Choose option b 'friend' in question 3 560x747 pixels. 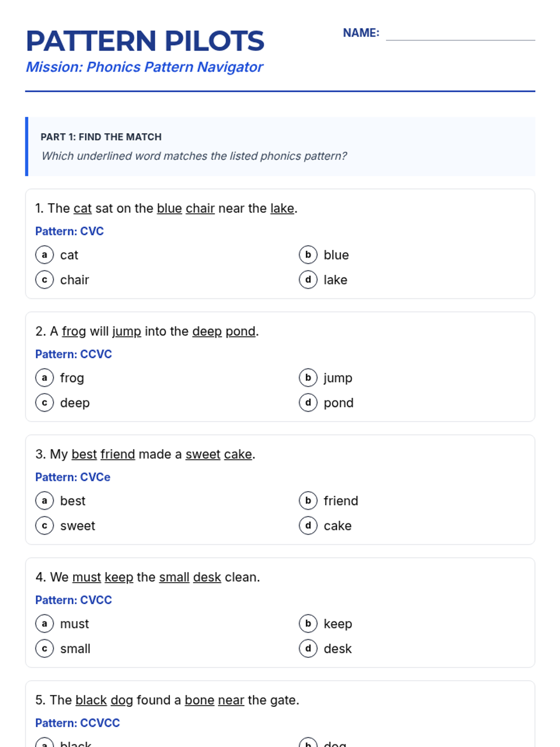(x=308, y=500)
